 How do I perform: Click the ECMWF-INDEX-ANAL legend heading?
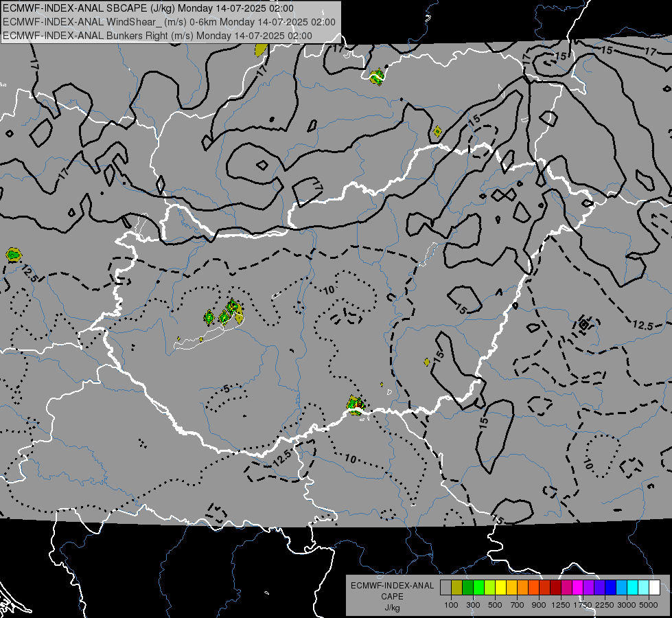(x=392, y=586)
